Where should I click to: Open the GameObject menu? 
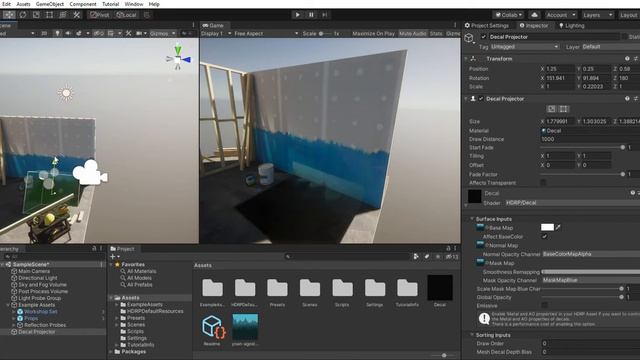click(x=50, y=4)
